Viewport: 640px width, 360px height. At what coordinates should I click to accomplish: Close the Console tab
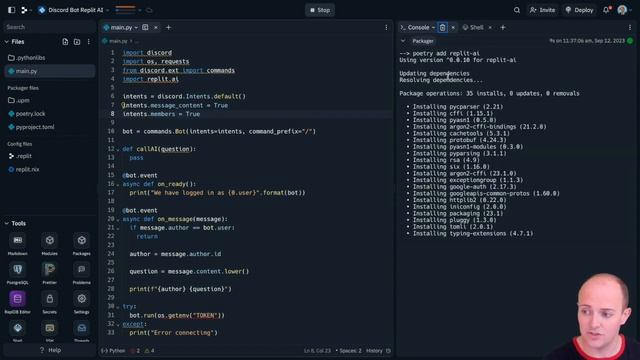453,27
